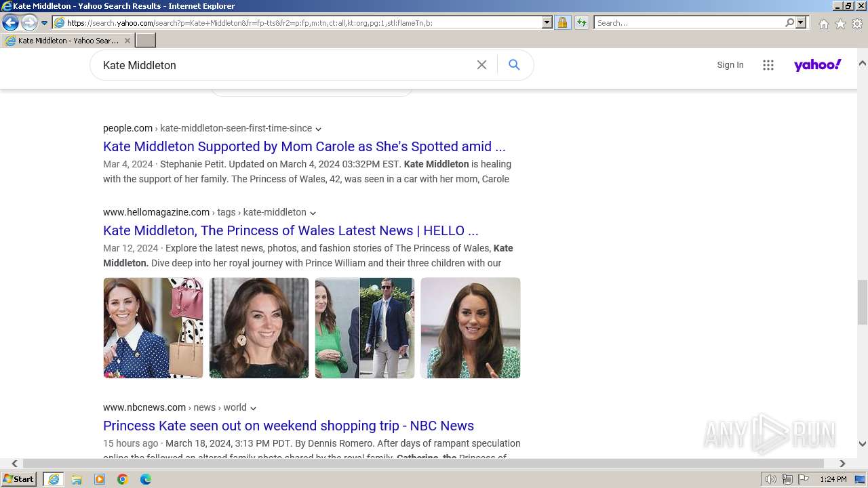Open the volume speaker tray icon
This screenshot has width=868, height=488.
click(x=771, y=479)
